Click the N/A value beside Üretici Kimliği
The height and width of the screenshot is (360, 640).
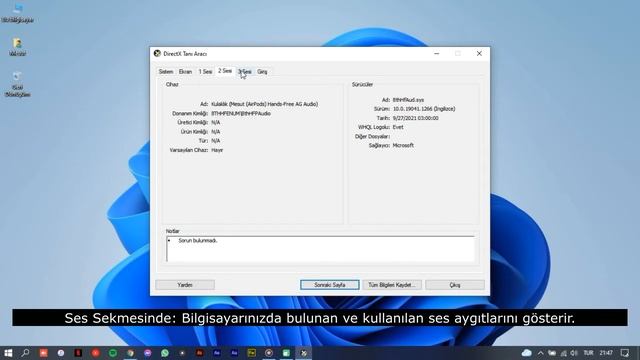point(216,122)
